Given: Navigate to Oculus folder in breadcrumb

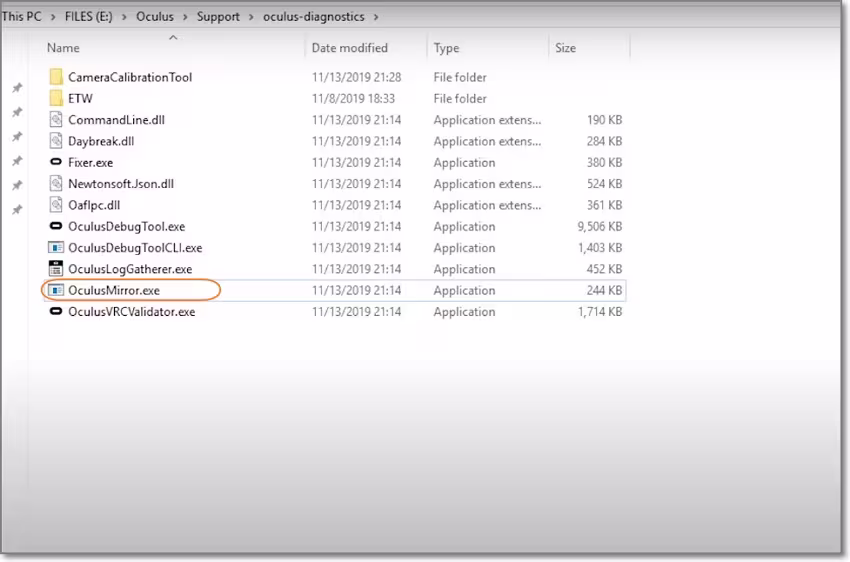Looking at the screenshot, I should tap(154, 17).
